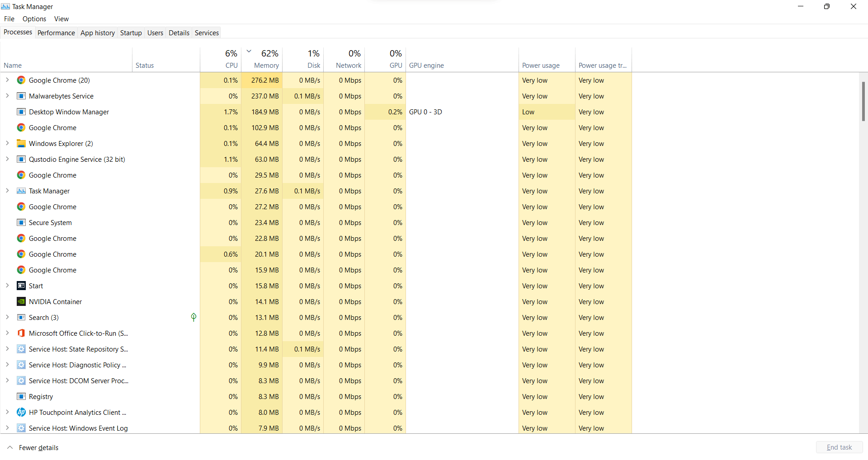
Task: Sort by the CPU column header
Action: (221, 60)
